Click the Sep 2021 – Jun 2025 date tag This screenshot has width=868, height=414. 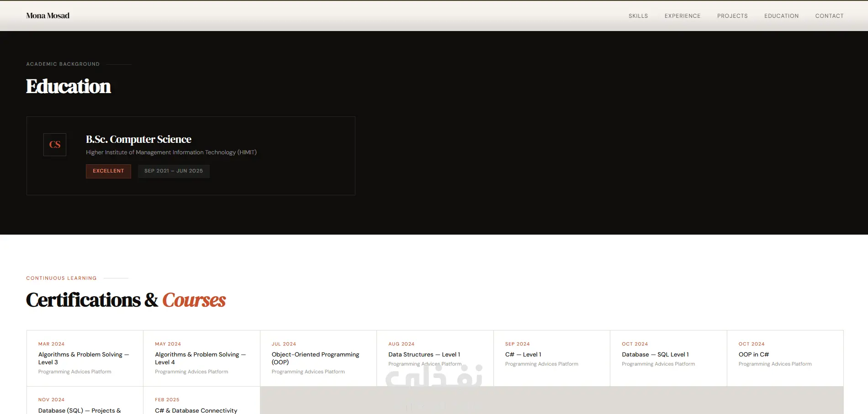(x=174, y=171)
